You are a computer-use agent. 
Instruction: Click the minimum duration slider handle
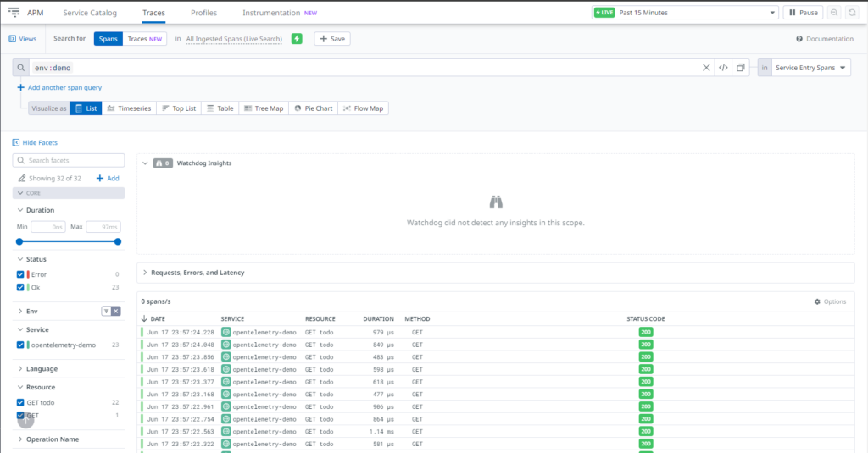pos(19,241)
